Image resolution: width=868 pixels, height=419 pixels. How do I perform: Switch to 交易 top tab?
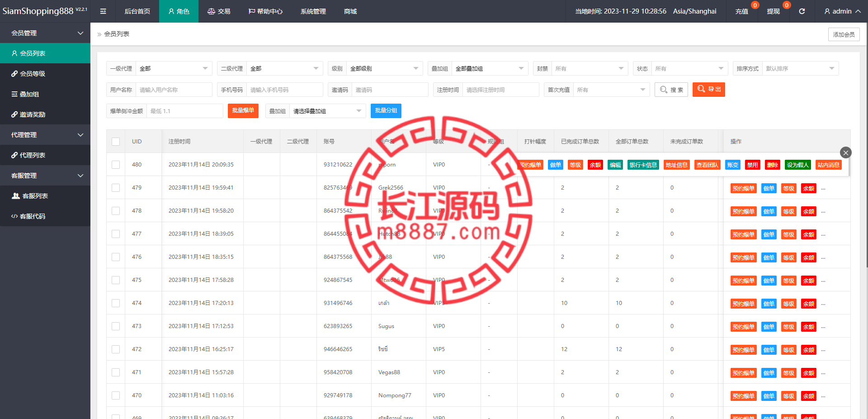click(x=219, y=11)
